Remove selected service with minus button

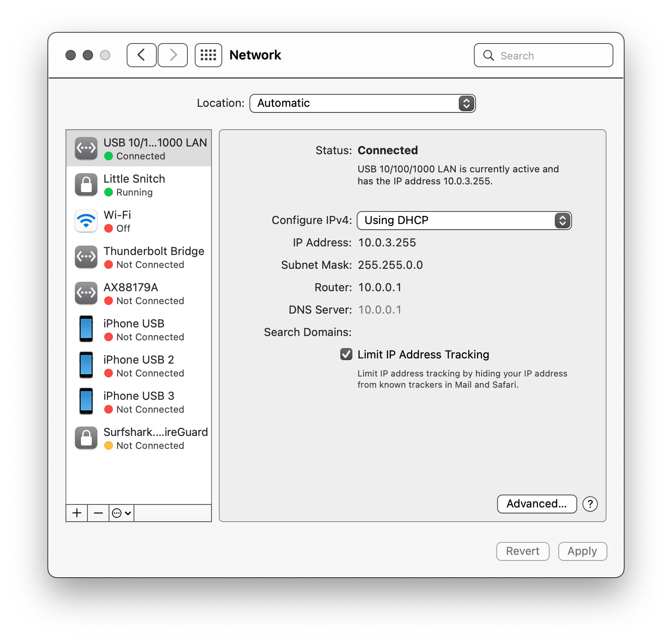pos(98,513)
